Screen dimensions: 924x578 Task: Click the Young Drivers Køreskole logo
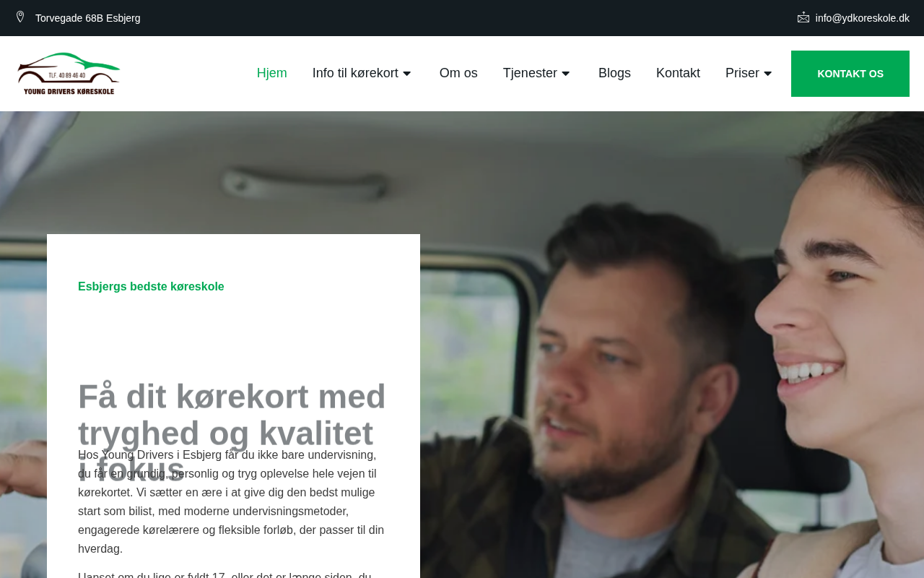69,74
